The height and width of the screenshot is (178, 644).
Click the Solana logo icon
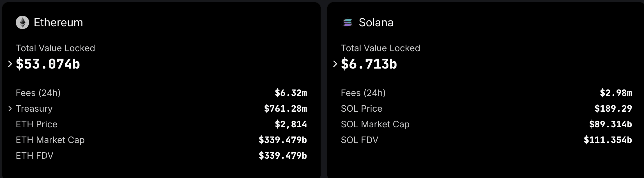pos(348,22)
